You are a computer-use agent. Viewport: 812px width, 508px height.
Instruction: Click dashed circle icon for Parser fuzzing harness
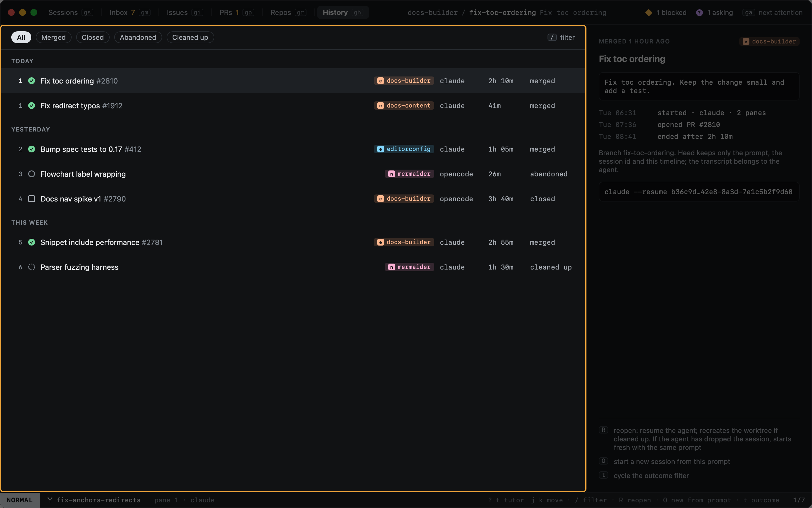(x=32, y=267)
